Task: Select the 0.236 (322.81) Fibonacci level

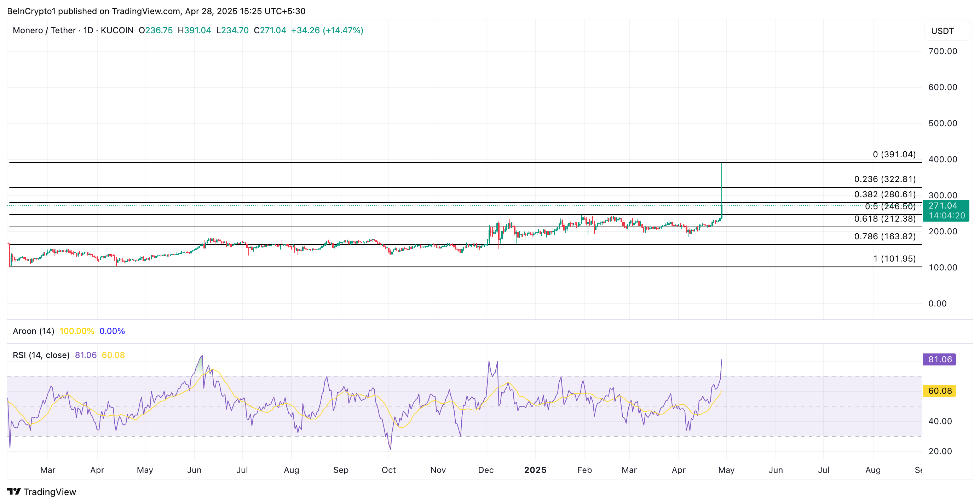Action: pyautogui.click(x=884, y=179)
